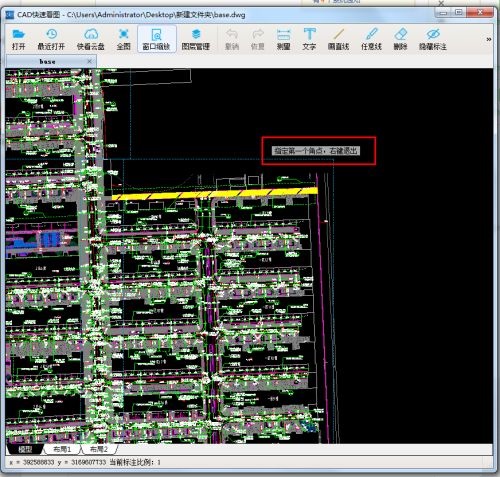Viewport: 500px width, 477px height.
Task: Select the freehand line tool
Action: [x=371, y=39]
